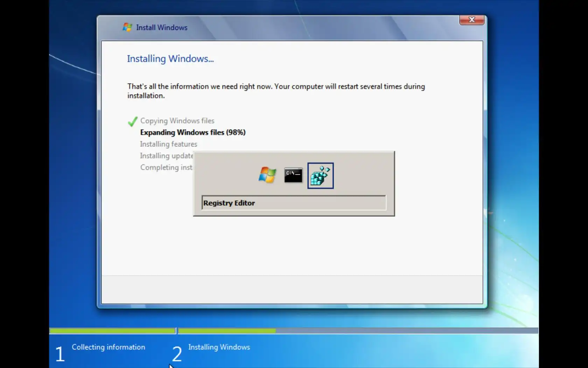Viewport: 588px width, 368px height.
Task: Click the "Install Windows" title bar text
Action: pyautogui.click(x=162, y=27)
